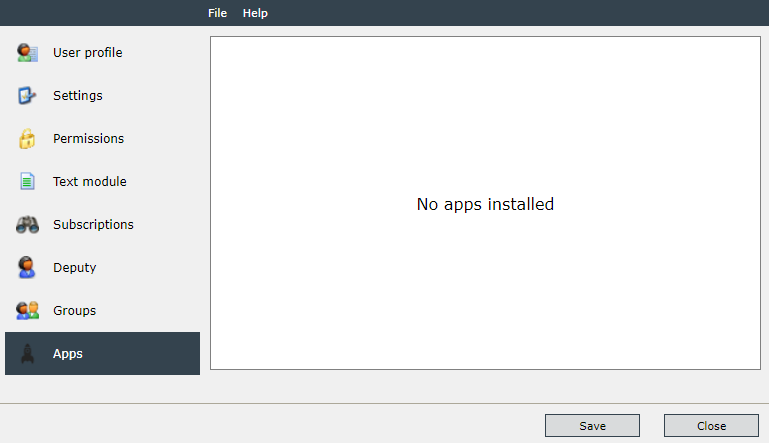The height and width of the screenshot is (443, 769).
Task: Click the Close button at bottom
Action: pos(711,425)
